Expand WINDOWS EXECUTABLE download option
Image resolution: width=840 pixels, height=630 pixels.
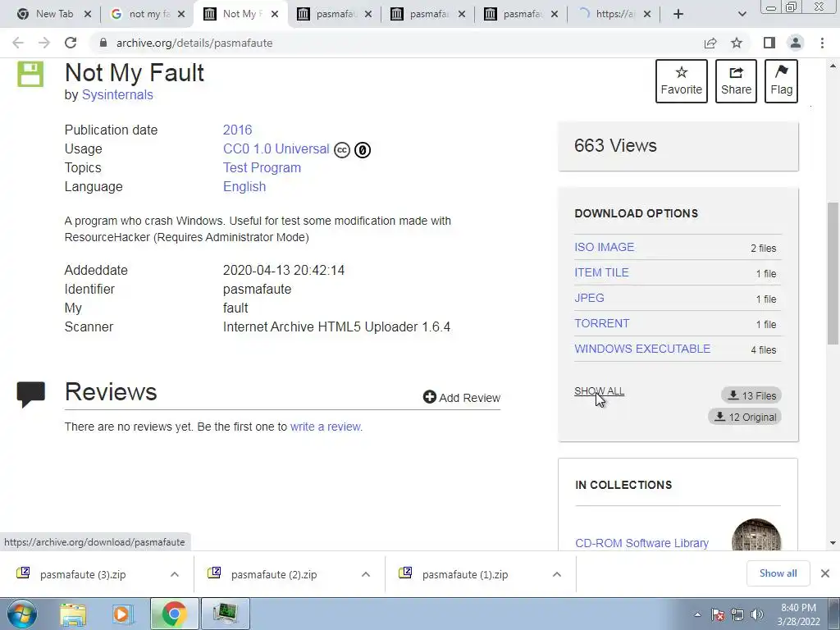(642, 349)
